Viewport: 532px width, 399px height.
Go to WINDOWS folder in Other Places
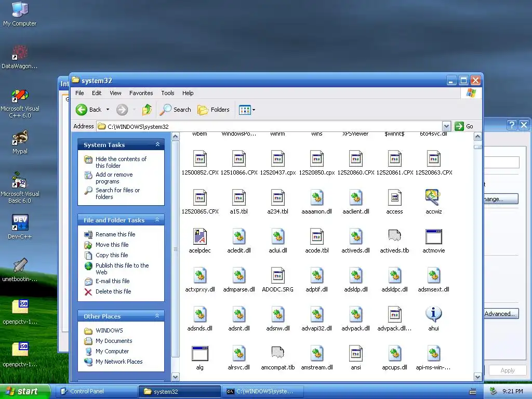[109, 330]
